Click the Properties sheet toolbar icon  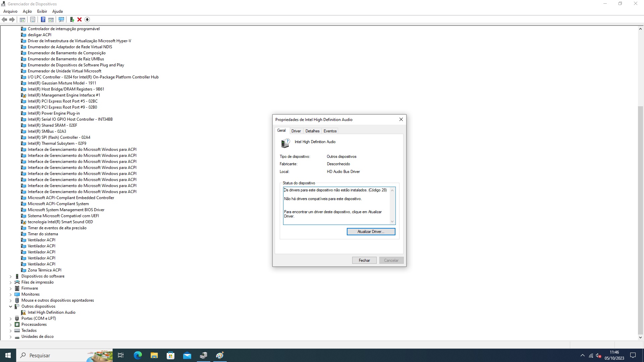[x=33, y=19]
